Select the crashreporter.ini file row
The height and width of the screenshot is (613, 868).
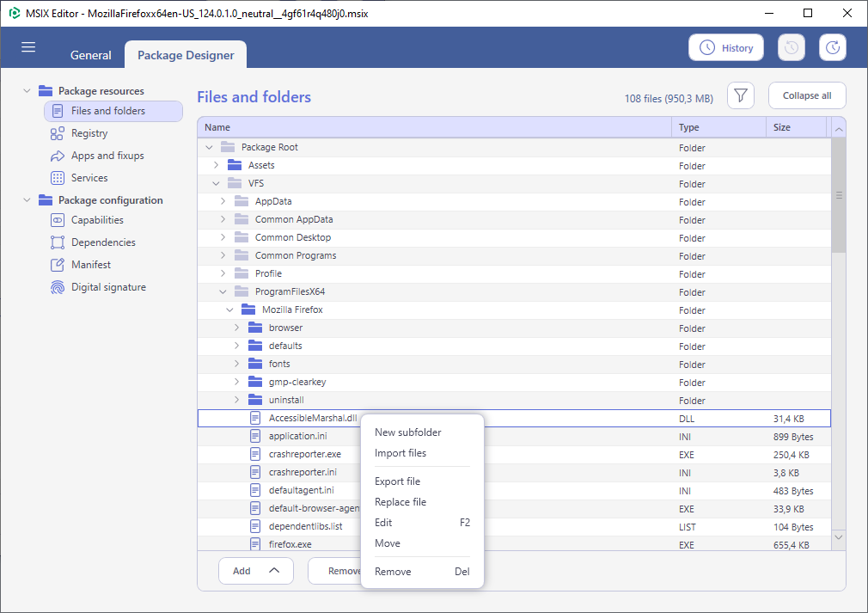pyautogui.click(x=514, y=472)
